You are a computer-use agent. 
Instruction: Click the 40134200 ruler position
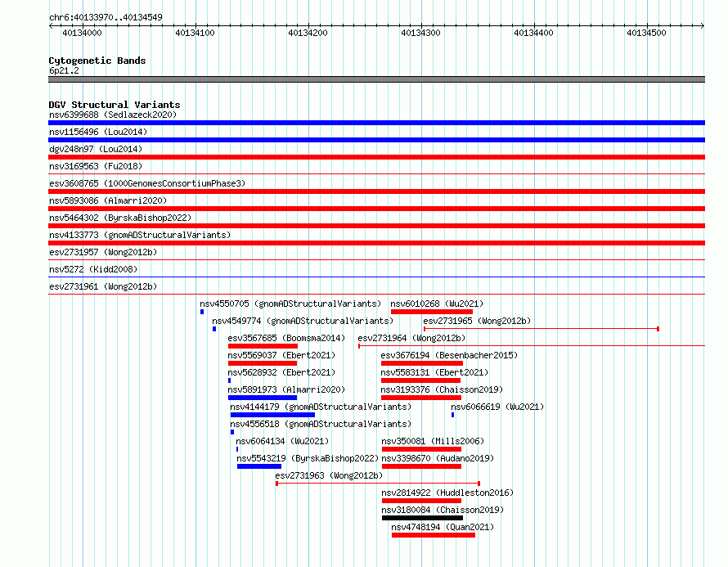[x=308, y=33]
